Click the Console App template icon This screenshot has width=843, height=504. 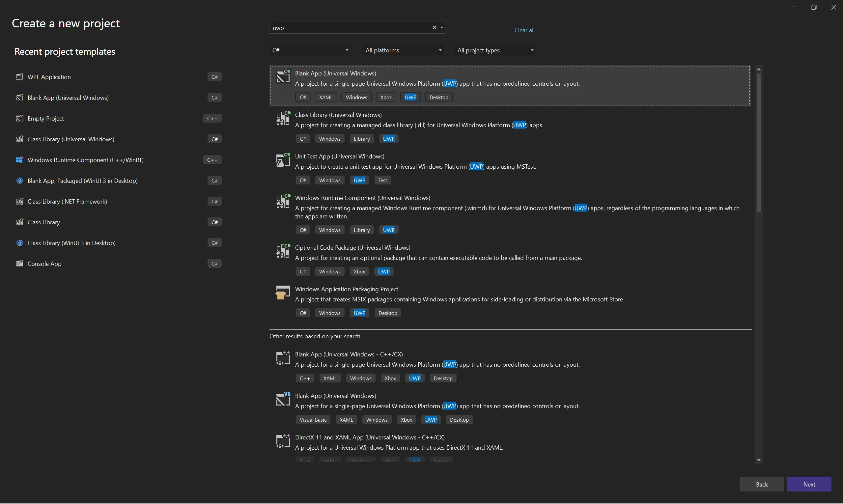(20, 263)
